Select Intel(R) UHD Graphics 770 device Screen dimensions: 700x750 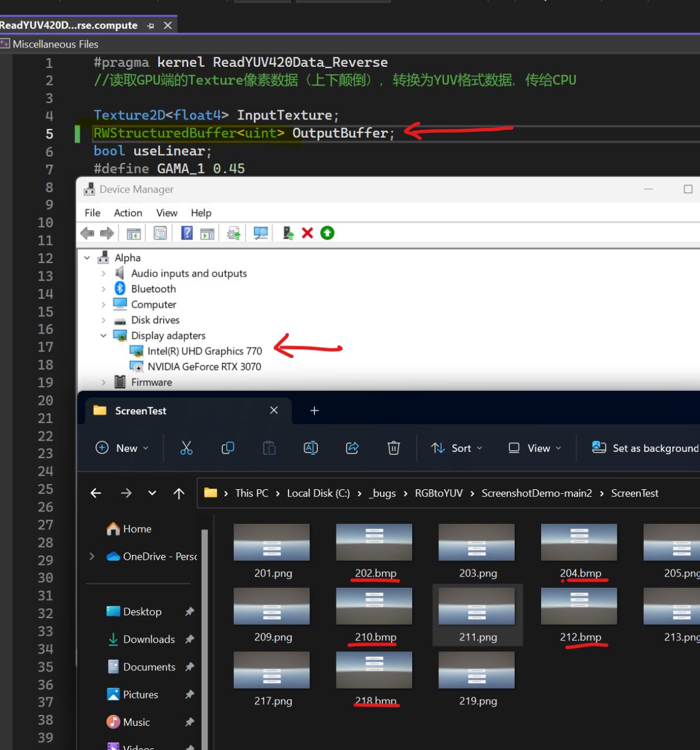(205, 351)
